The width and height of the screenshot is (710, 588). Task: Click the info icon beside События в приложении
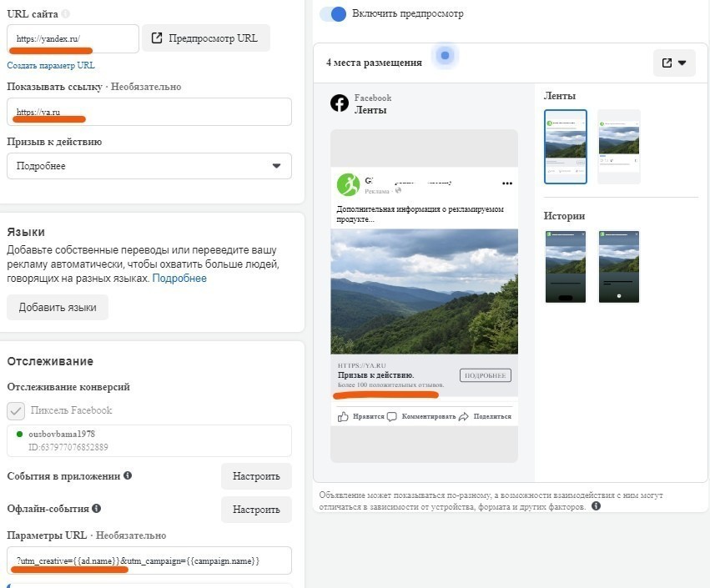pos(128,475)
